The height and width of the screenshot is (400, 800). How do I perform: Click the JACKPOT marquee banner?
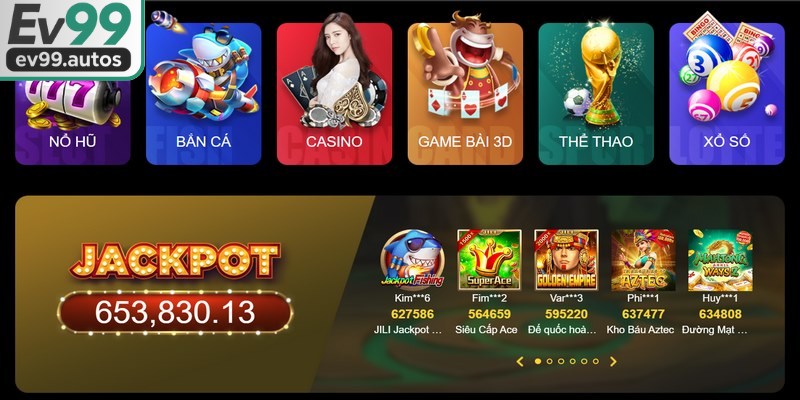[175, 260]
